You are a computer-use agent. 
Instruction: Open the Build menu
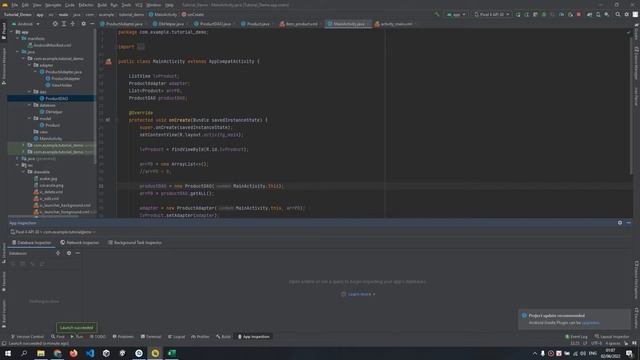coord(102,5)
